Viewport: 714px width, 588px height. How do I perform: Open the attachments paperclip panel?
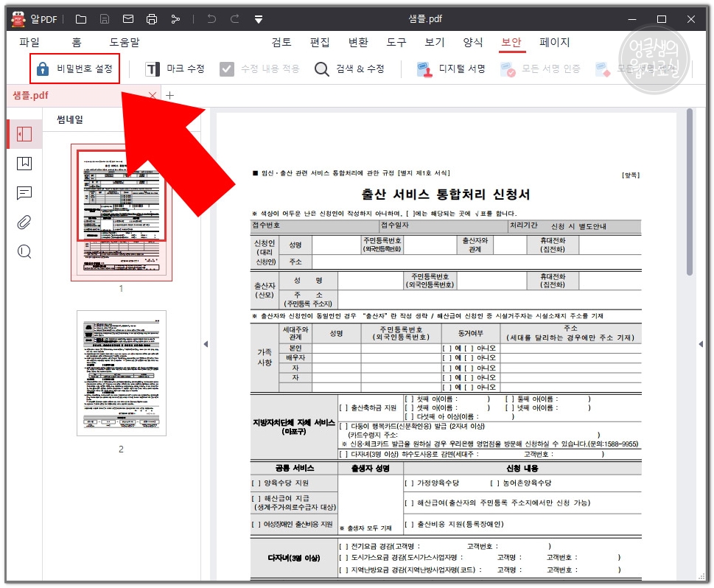pyautogui.click(x=24, y=222)
